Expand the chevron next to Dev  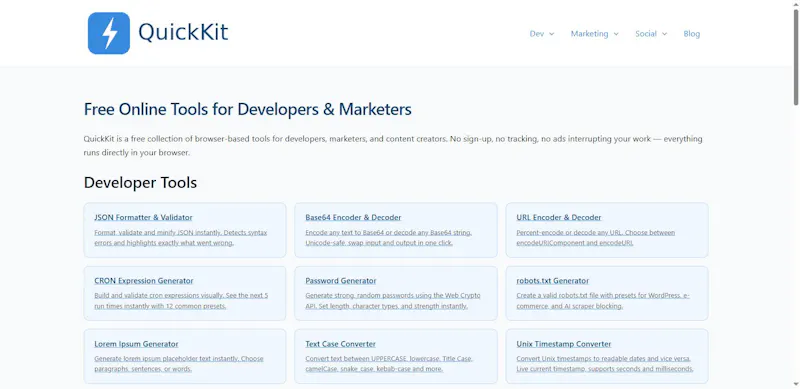pos(552,34)
